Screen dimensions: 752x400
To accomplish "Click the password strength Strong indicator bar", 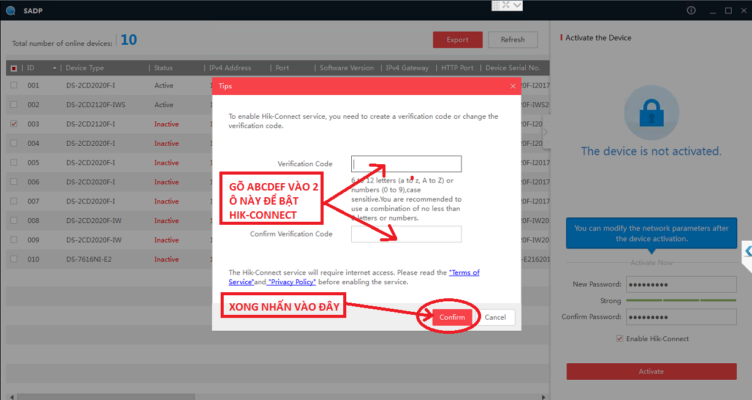I will pyautogui.click(x=681, y=300).
